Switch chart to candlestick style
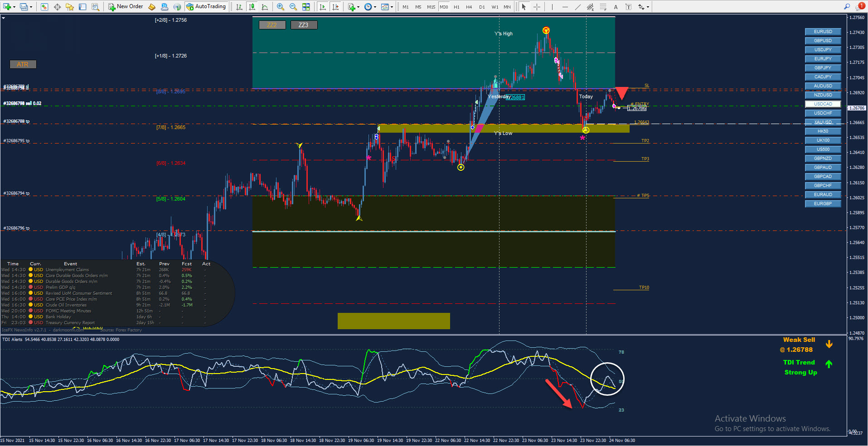868x446 pixels. click(252, 7)
